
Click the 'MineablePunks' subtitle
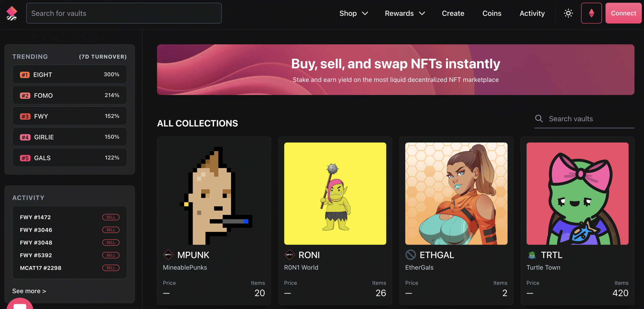[x=185, y=267]
